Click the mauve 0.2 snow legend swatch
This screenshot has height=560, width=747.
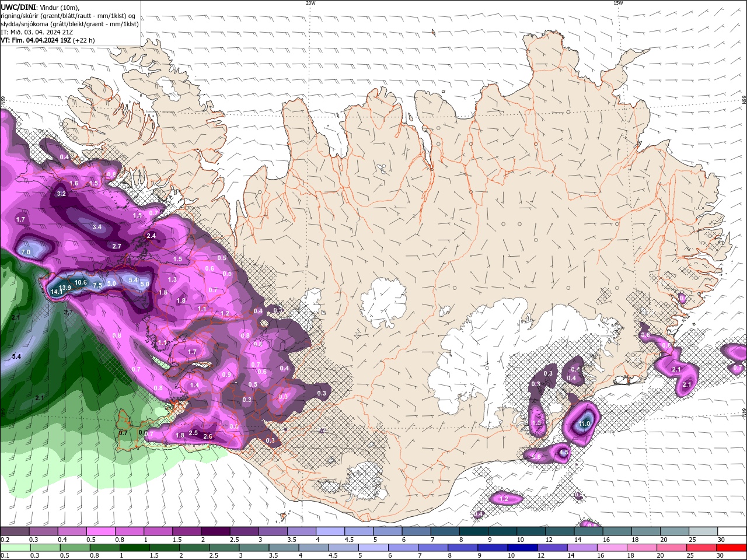[15, 531]
